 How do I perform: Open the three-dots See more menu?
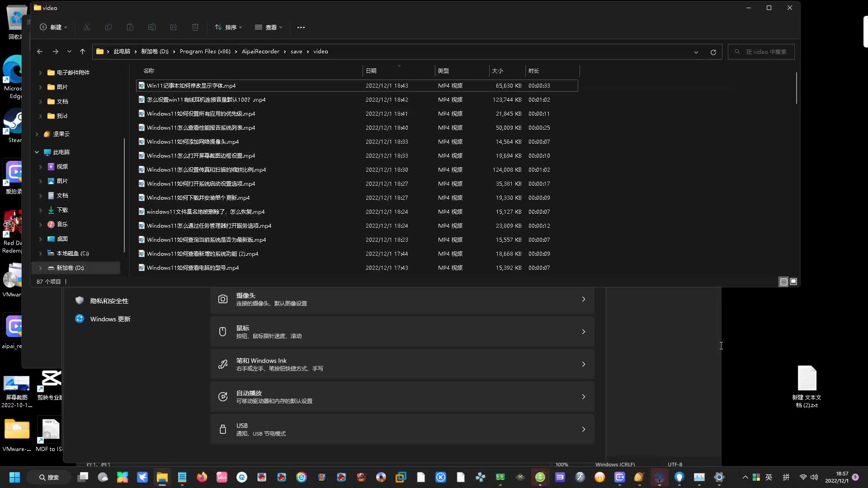tap(301, 28)
